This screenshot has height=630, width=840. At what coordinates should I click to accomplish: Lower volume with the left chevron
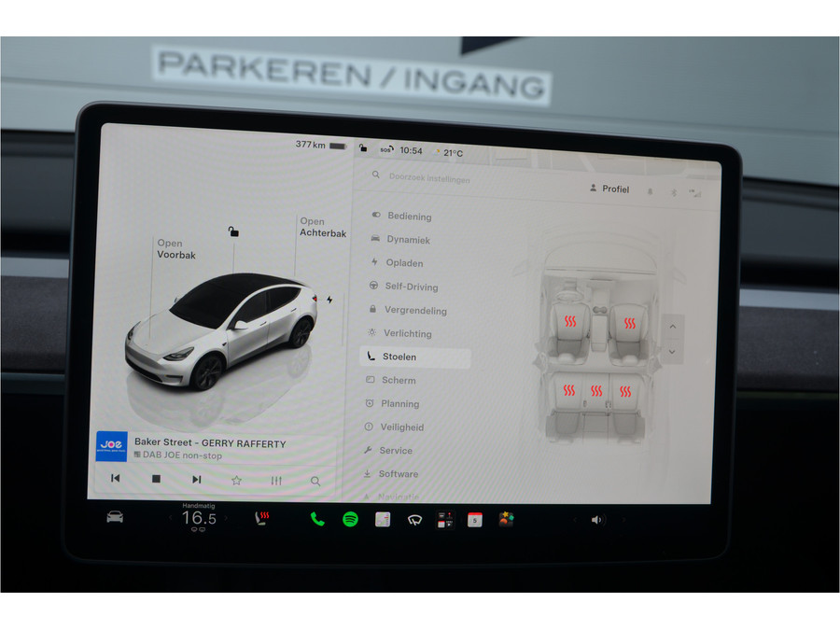click(575, 520)
